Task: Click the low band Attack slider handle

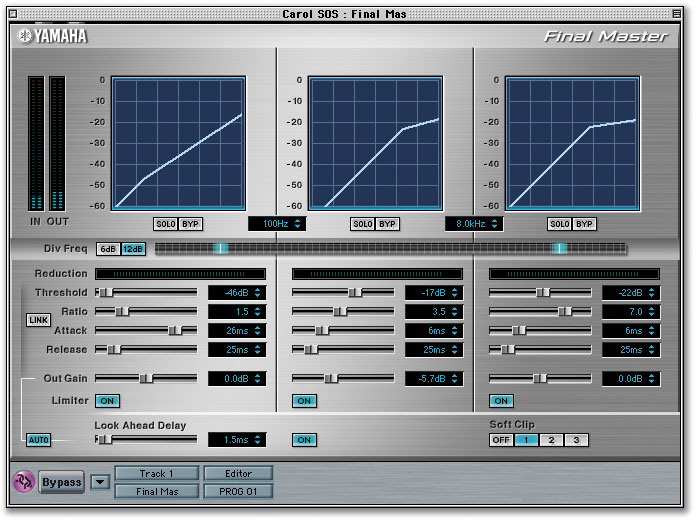Action: [175, 331]
